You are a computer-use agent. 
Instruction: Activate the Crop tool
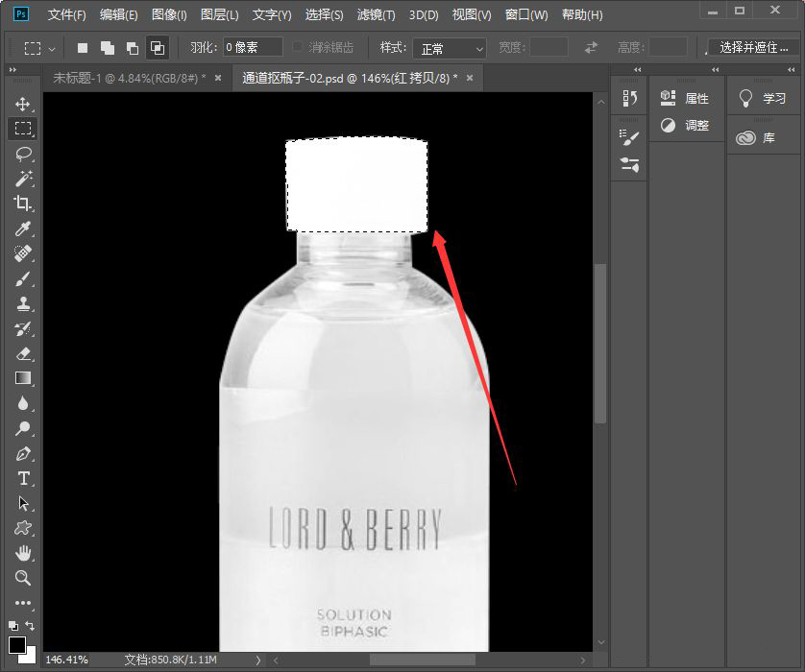pos(23,204)
